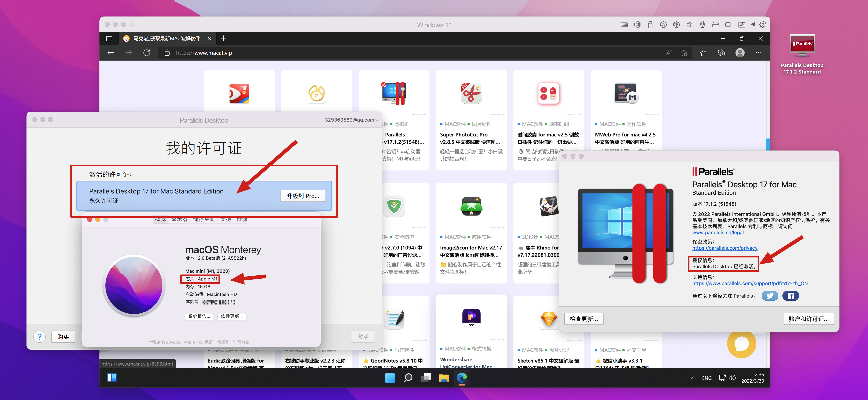Open the keyboard menu in the Parallels toolbar
This screenshot has width=868, height=400.
pyautogui.click(x=624, y=25)
